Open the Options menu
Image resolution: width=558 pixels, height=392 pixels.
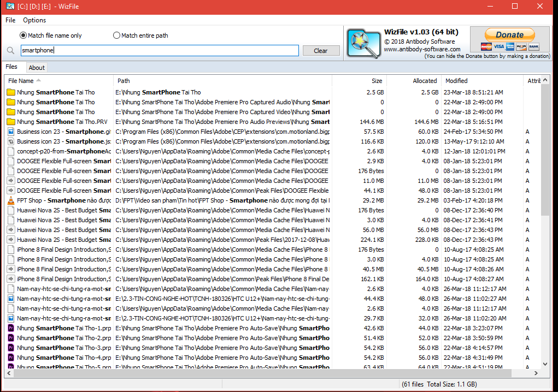pyautogui.click(x=34, y=20)
